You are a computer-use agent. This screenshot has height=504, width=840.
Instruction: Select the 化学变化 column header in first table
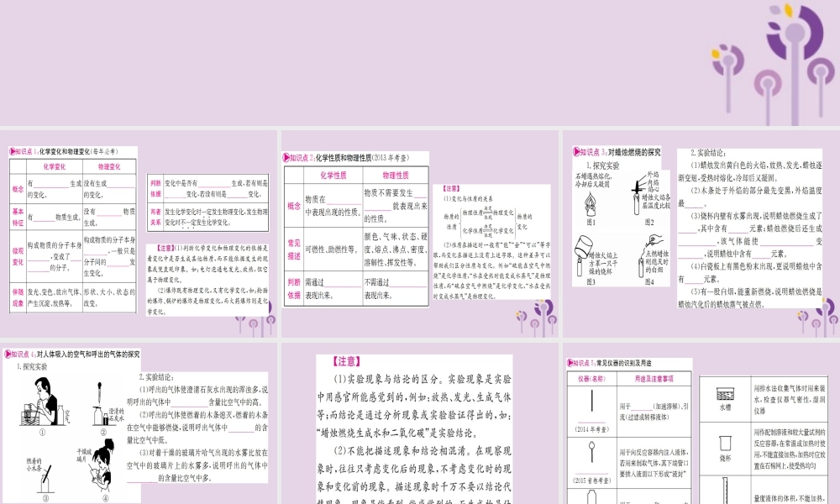54,166
